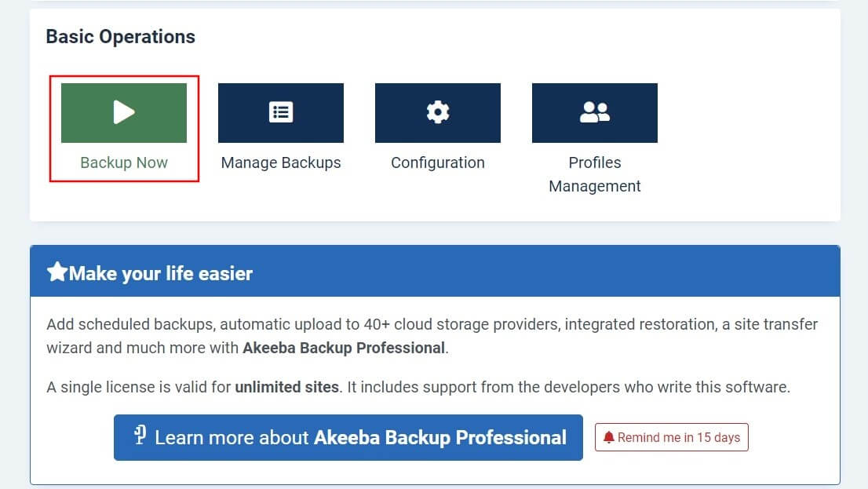Click Remind me in 15 days button

672,437
